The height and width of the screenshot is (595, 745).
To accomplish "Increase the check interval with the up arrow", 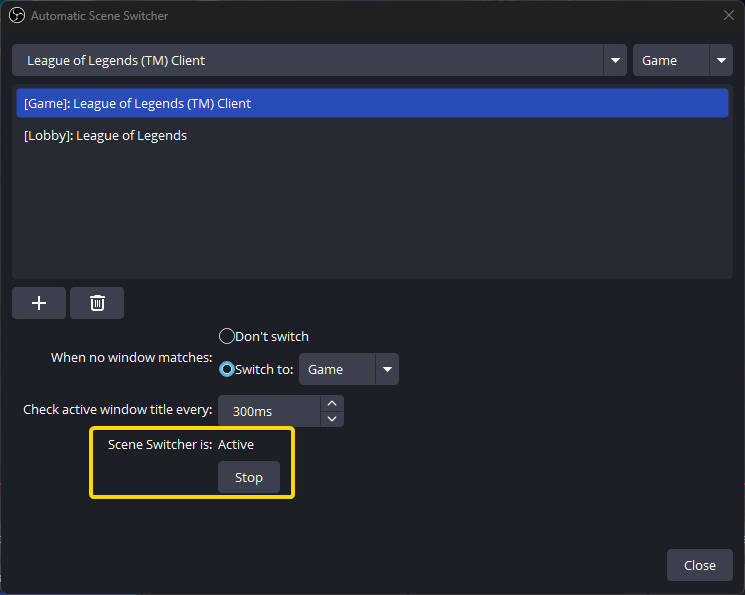I will (332, 403).
